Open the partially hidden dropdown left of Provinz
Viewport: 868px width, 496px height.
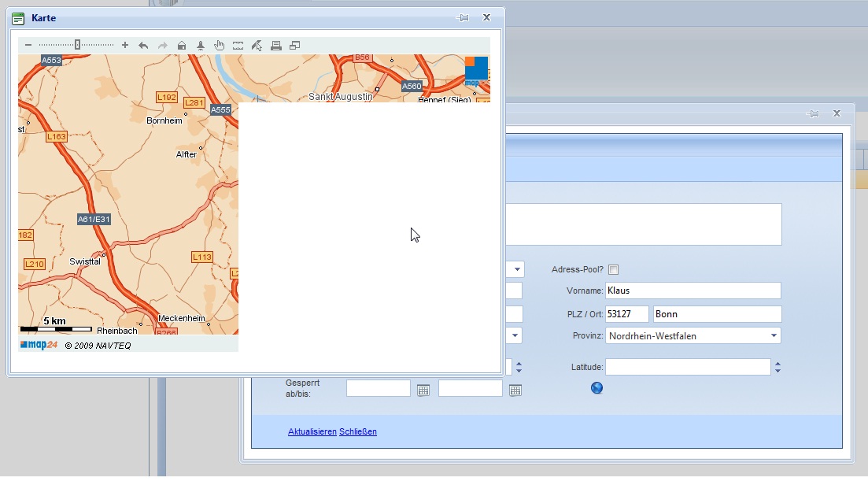tap(515, 335)
